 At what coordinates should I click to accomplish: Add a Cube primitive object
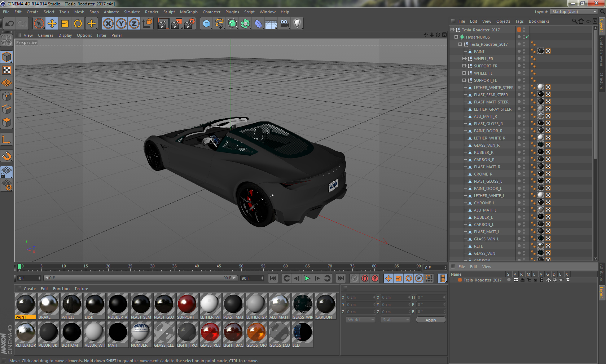tap(206, 24)
